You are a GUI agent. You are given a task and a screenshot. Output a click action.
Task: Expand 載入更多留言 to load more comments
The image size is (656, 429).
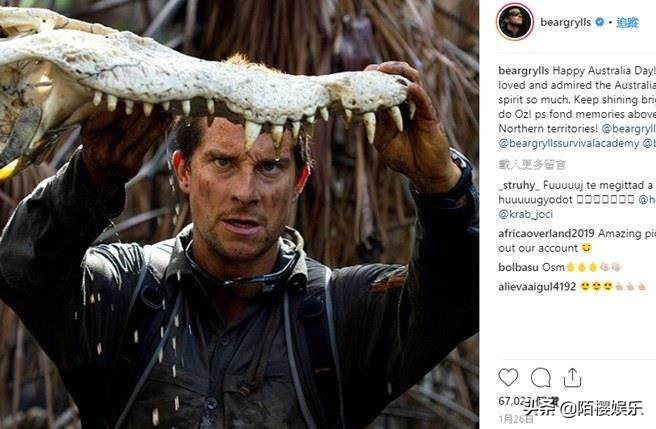532,164
